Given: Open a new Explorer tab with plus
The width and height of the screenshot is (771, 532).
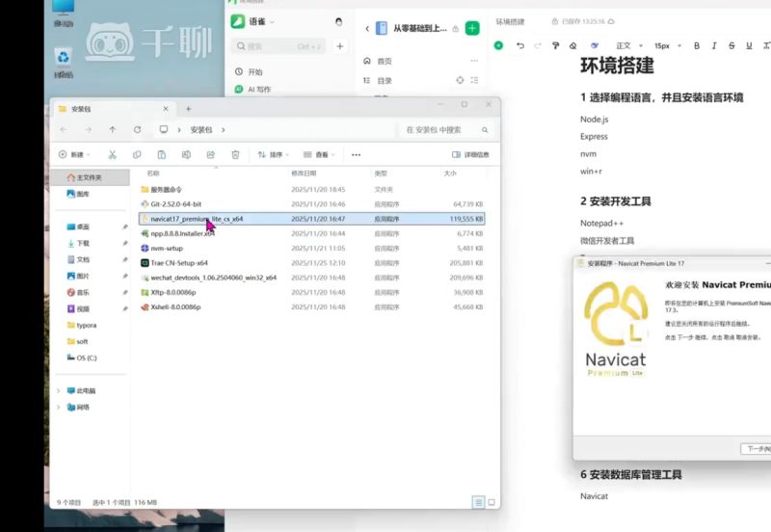Looking at the screenshot, I should [x=188, y=109].
